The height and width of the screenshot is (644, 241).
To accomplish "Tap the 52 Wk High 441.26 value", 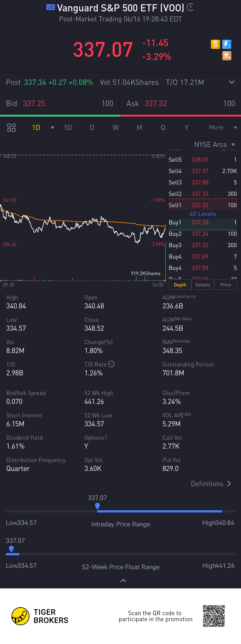I will click(x=94, y=401).
